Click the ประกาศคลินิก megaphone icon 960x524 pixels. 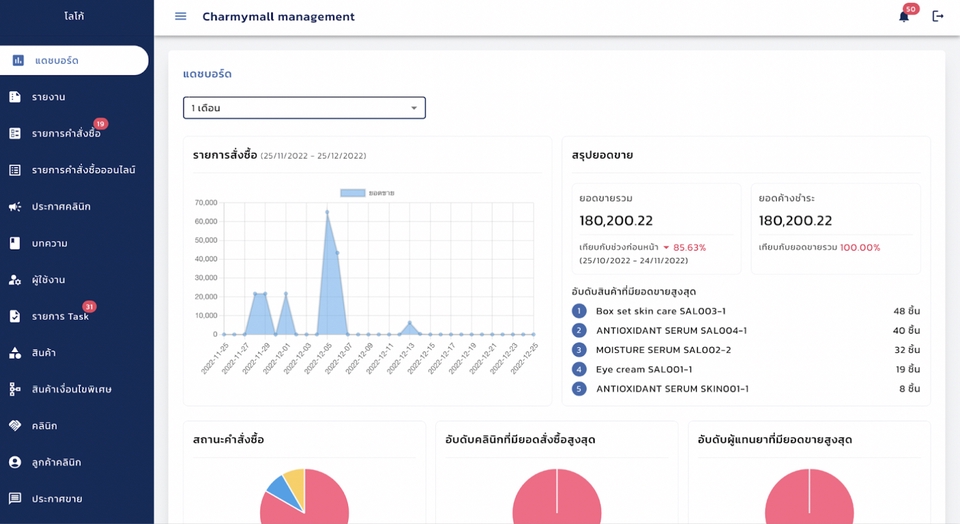15,206
